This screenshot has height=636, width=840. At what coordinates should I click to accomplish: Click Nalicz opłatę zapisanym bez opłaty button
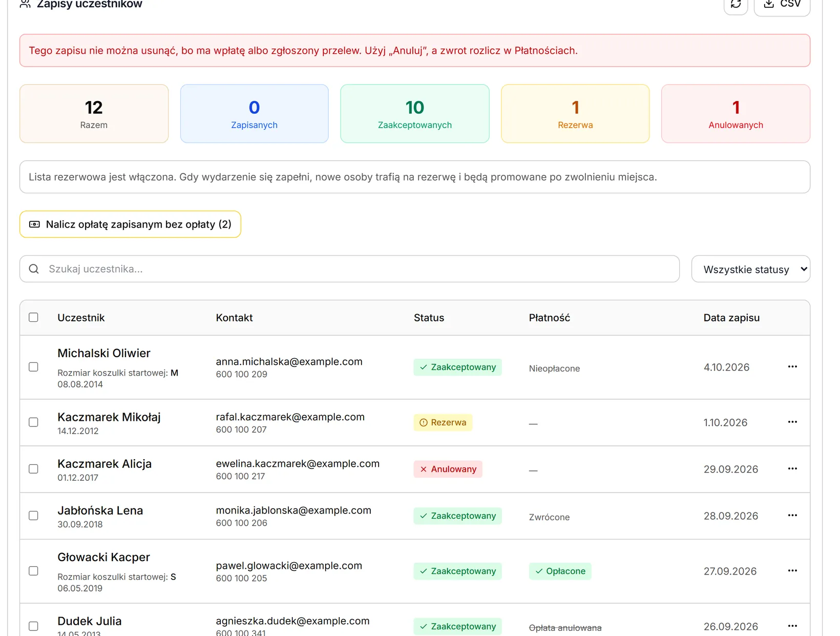pos(130,224)
